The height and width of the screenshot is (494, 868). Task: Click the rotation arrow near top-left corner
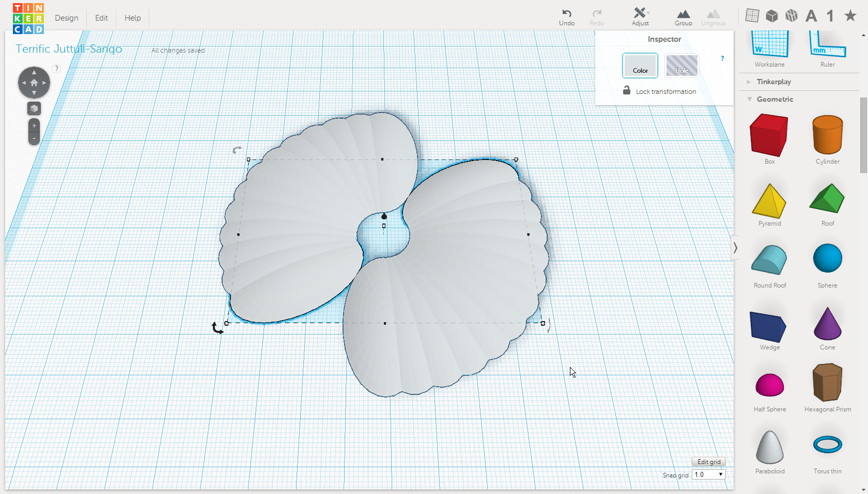(237, 150)
